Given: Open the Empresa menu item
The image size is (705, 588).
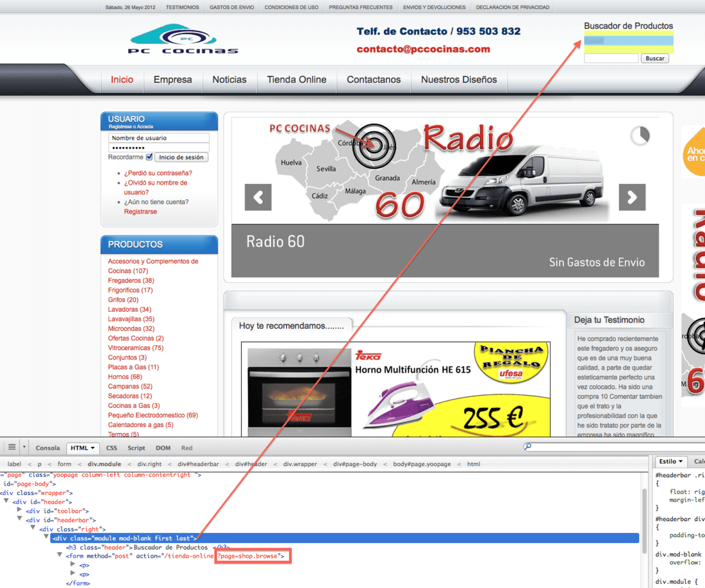Looking at the screenshot, I should (172, 80).
